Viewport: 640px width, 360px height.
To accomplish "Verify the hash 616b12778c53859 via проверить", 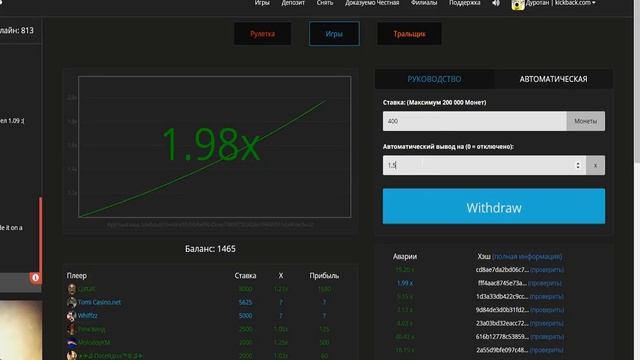I will click(547, 337).
